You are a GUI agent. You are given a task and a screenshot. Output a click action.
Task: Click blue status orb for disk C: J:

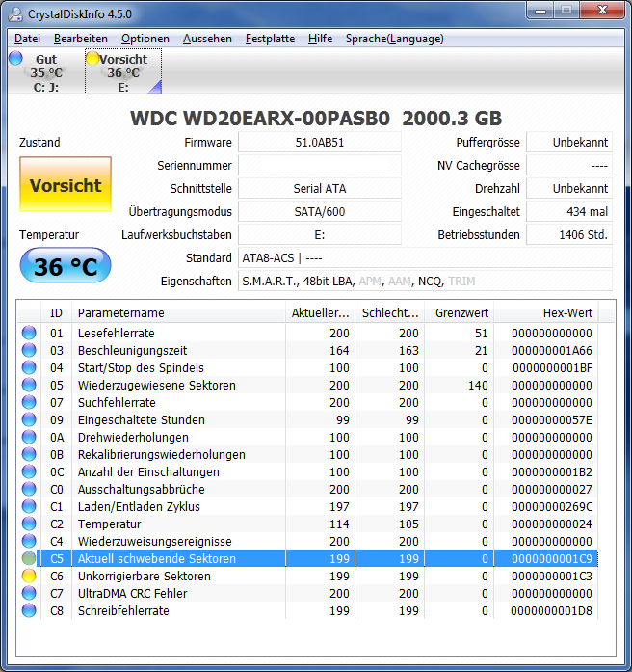click(15, 58)
